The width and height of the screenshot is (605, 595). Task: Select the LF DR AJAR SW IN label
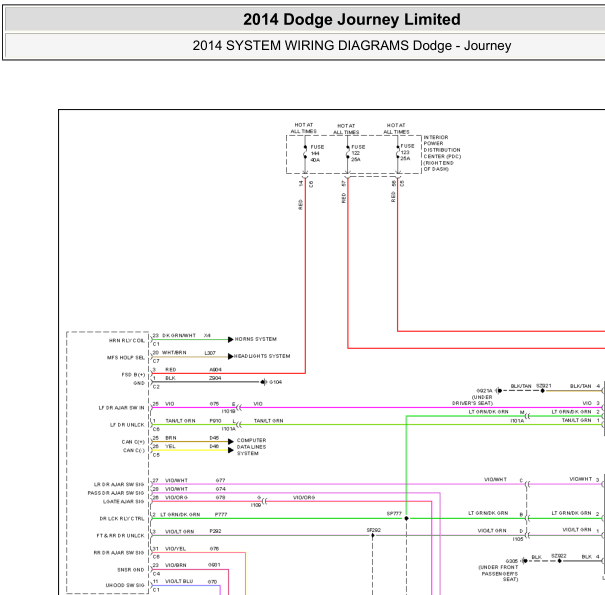122,408
